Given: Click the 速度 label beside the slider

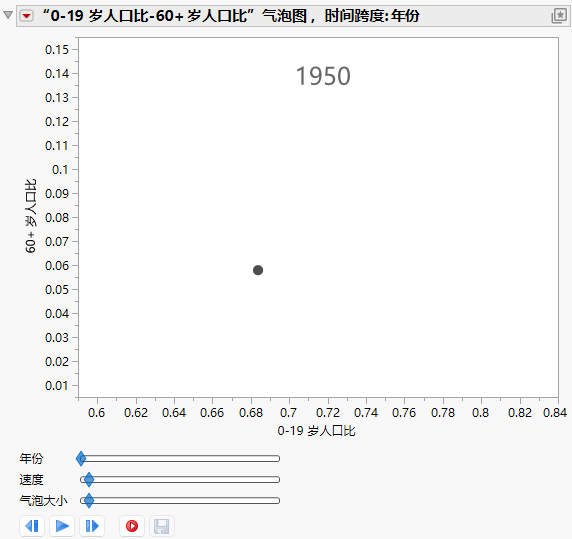Looking at the screenshot, I should point(31,479).
